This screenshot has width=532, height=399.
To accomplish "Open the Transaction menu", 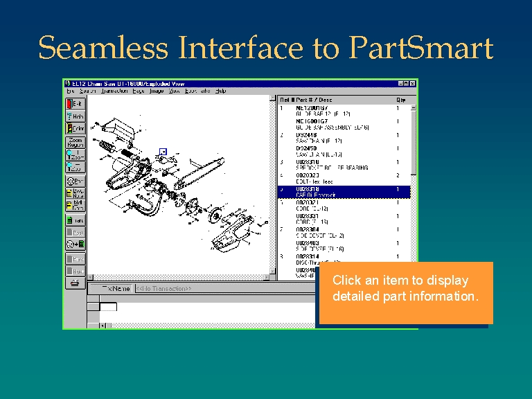I will tap(114, 91).
